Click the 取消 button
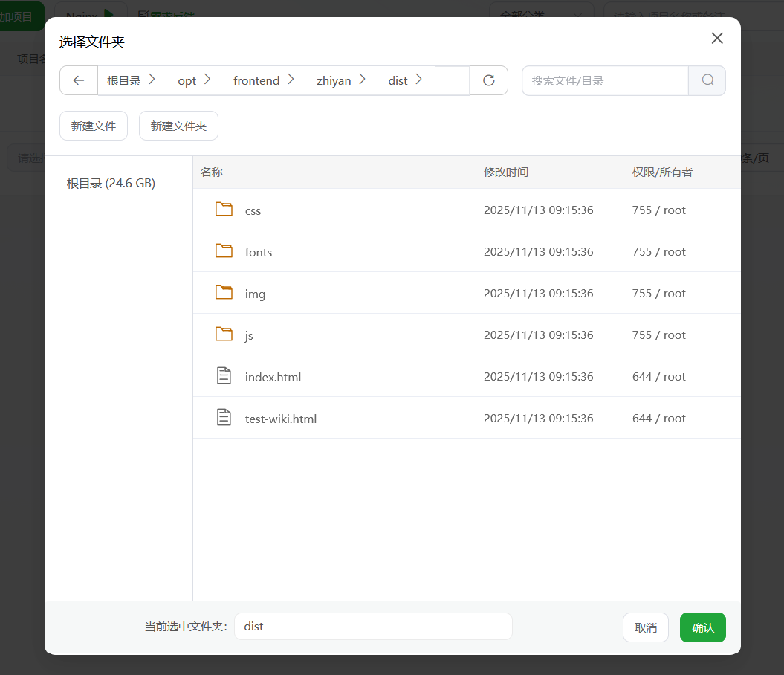Screen dimensions: 784x675 click(646, 627)
